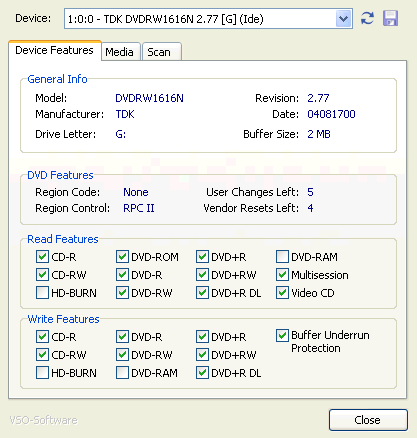Toggle Read Features DVD-RAM checkbox

[x=282, y=257]
